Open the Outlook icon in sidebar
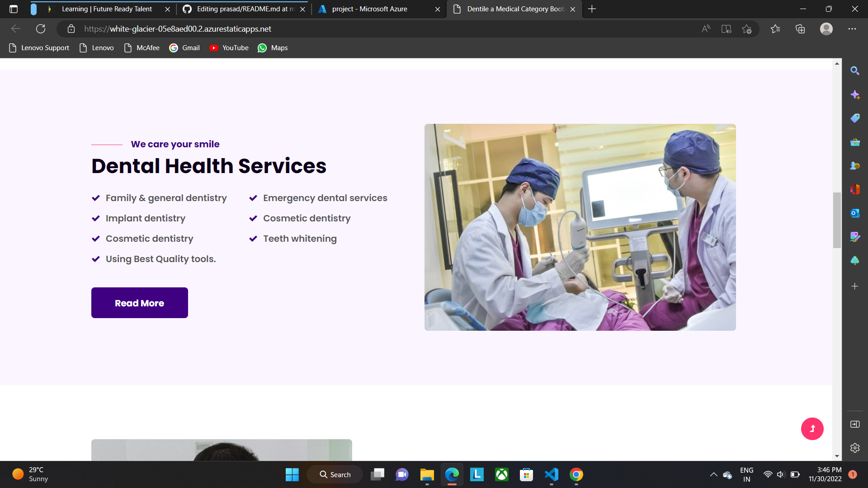This screenshot has width=868, height=488. (x=855, y=213)
